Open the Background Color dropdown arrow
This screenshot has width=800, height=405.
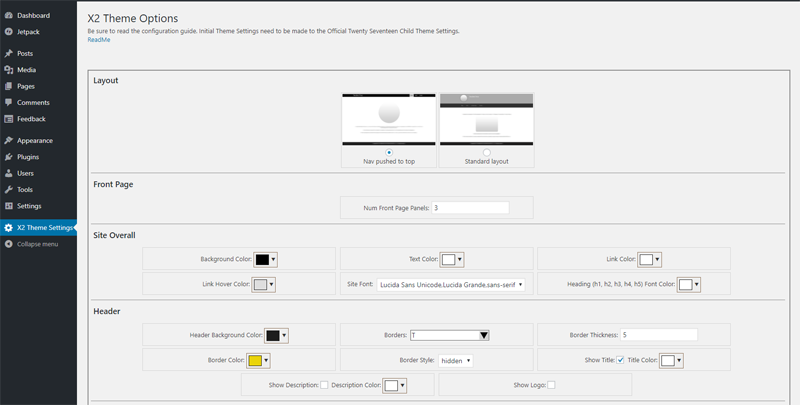point(273,260)
